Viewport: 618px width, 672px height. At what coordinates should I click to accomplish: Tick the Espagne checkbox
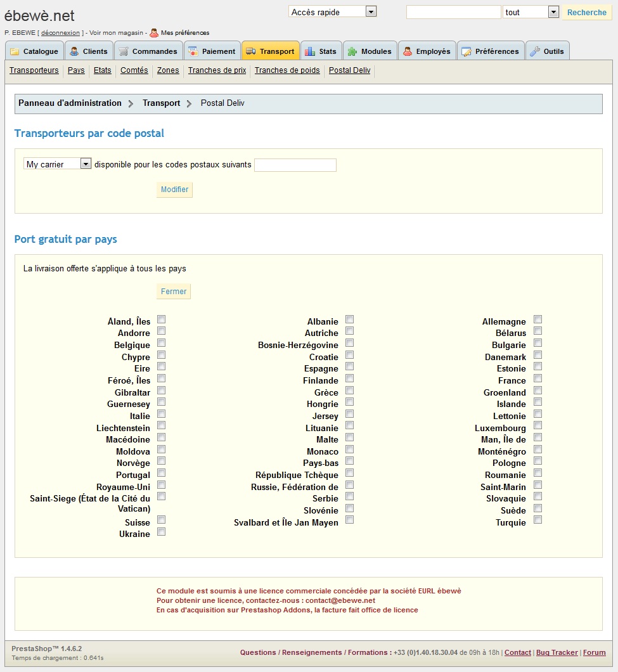[350, 366]
